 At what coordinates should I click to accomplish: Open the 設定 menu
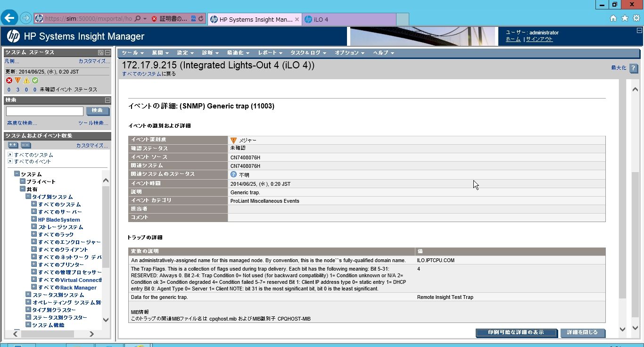coord(185,53)
